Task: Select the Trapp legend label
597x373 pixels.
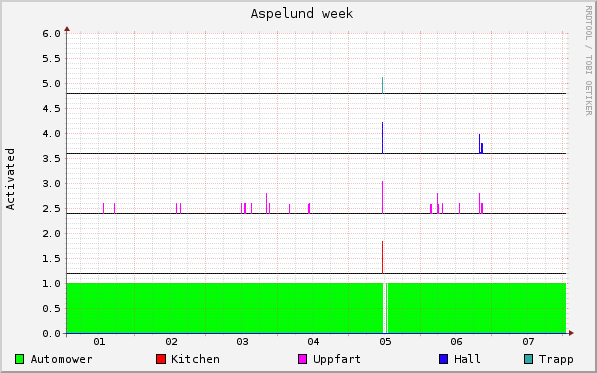Action: click(x=556, y=359)
